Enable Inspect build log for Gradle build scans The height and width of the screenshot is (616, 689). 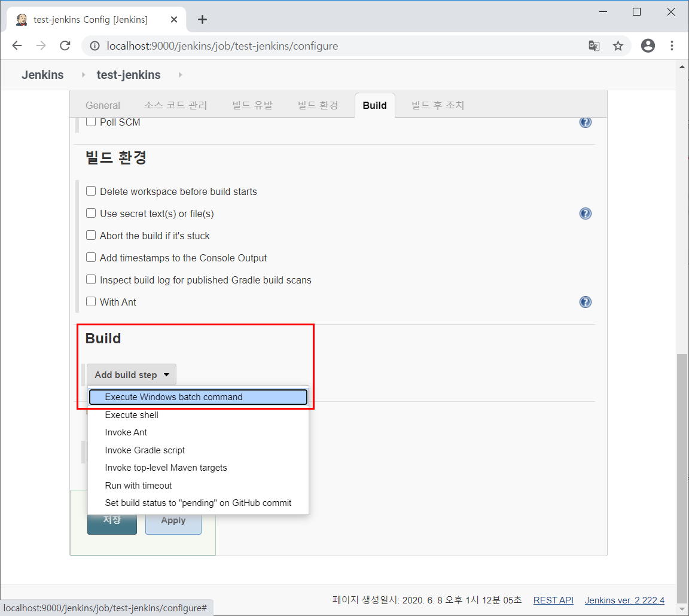(91, 279)
